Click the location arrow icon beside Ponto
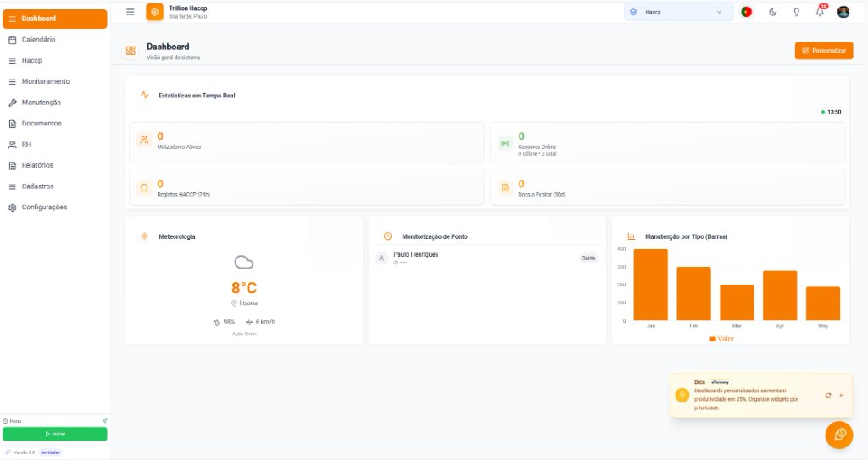The width and height of the screenshot is (868, 460). (x=104, y=421)
